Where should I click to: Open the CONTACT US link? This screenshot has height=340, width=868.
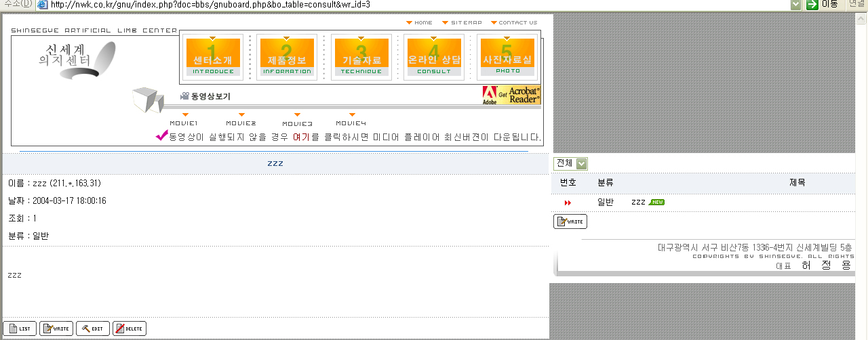[x=513, y=22]
